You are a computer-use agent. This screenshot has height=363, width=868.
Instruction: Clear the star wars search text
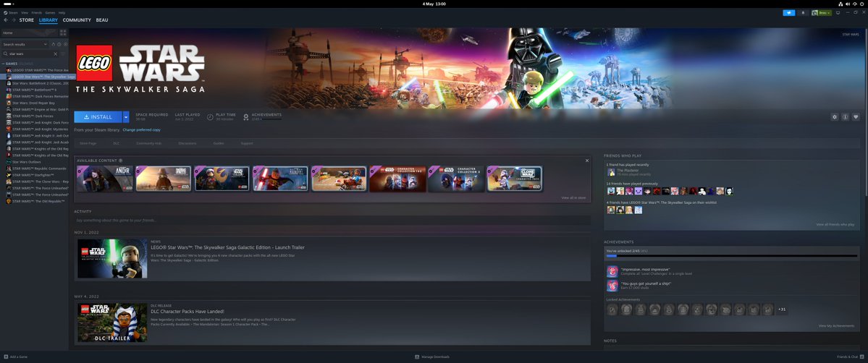pos(55,54)
